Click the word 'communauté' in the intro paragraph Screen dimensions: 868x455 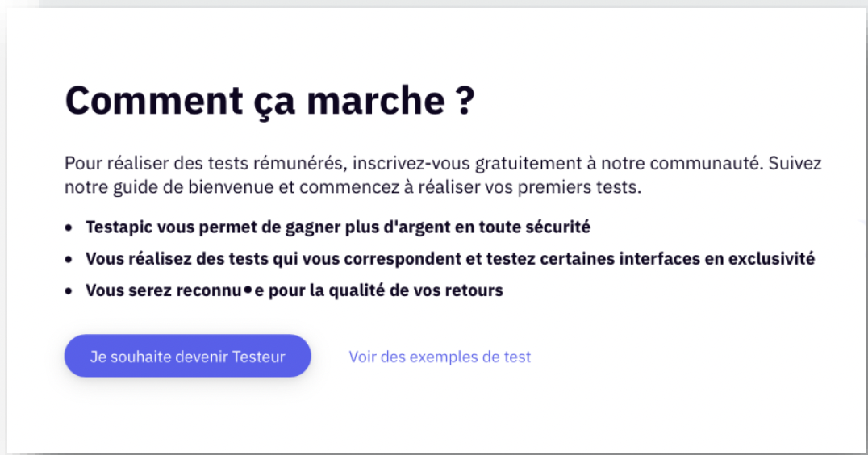[707, 164]
